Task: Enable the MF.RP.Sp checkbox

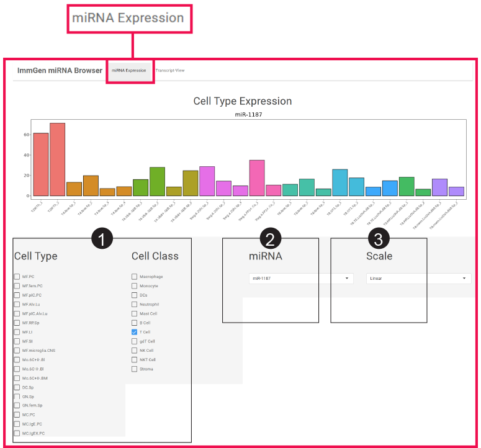Action: pos(17,323)
